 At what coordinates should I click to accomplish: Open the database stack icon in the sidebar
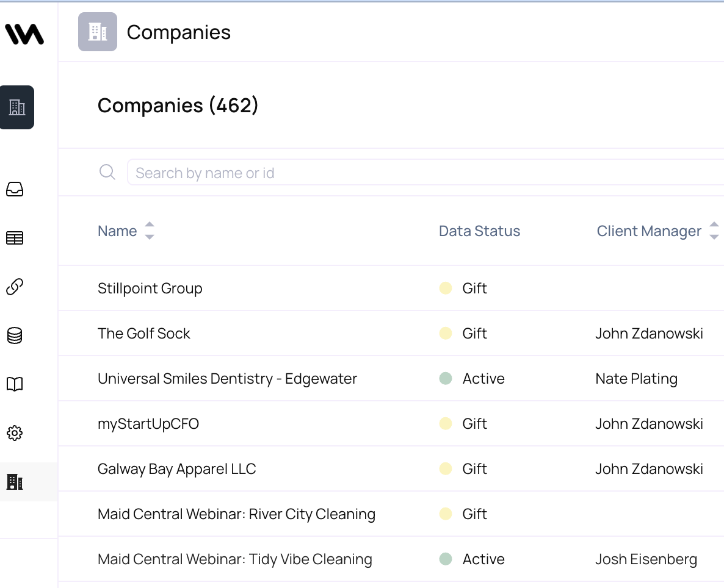point(15,335)
